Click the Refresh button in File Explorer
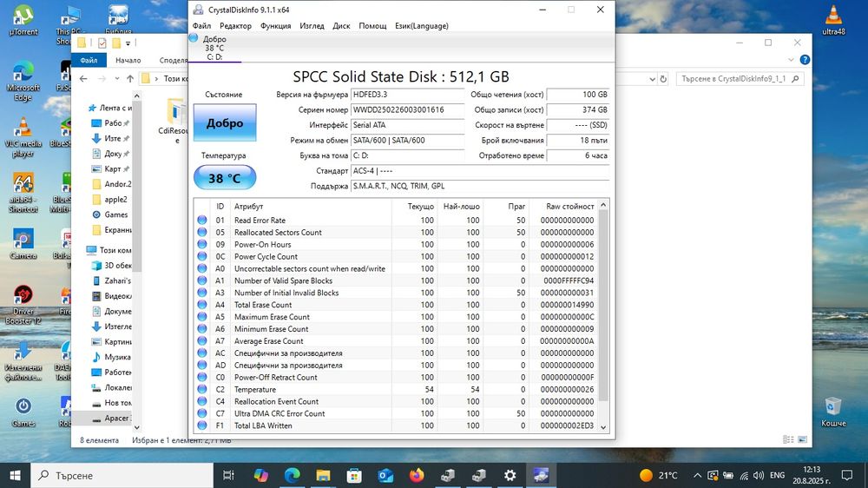868x488 pixels. click(663, 79)
